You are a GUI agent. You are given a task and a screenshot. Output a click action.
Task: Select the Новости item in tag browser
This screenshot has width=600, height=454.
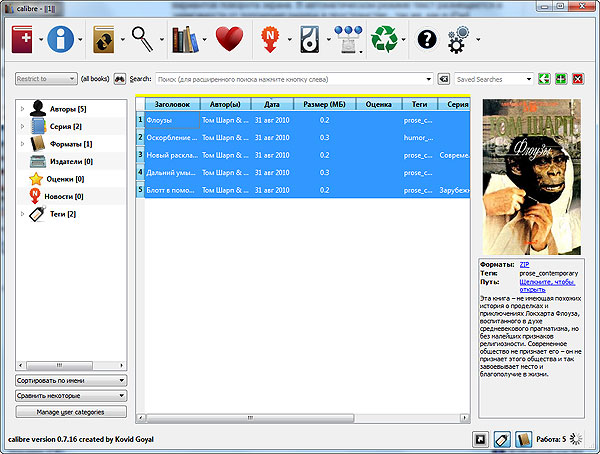[66, 196]
